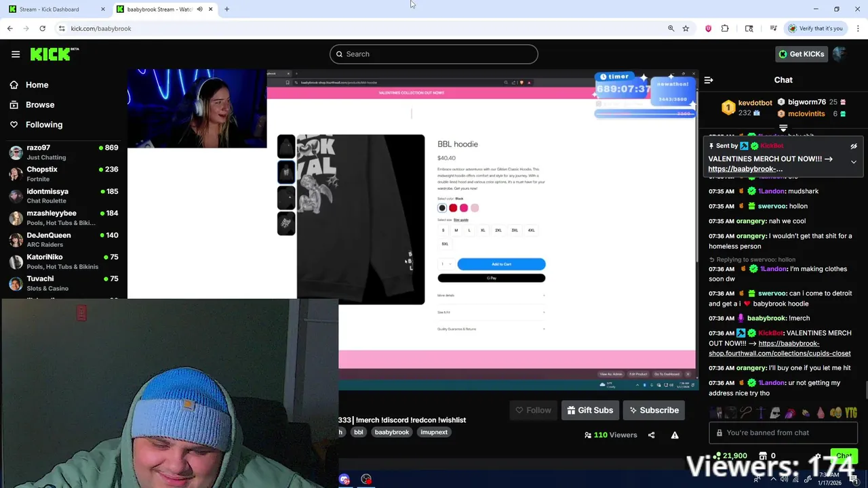
Task: Open KatoriNiko's channel in the sidebar
Action: pyautogui.click(x=64, y=261)
